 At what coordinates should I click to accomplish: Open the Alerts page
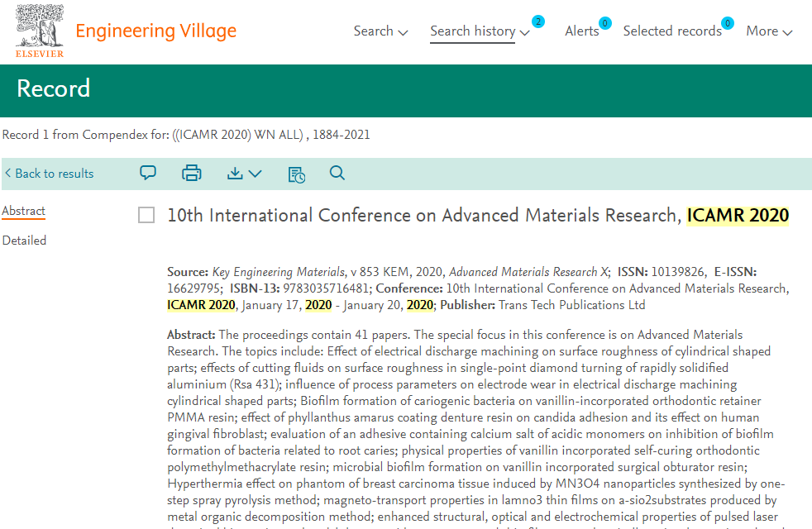581,31
